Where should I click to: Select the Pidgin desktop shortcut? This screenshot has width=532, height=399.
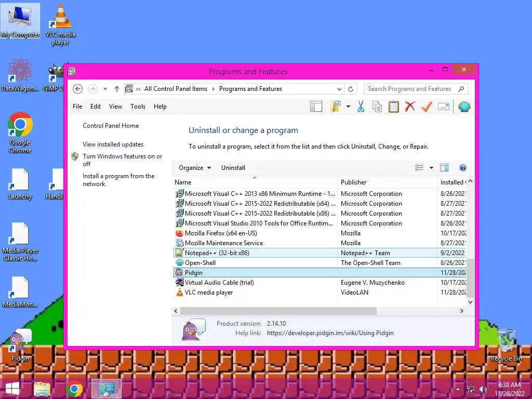(x=20, y=345)
